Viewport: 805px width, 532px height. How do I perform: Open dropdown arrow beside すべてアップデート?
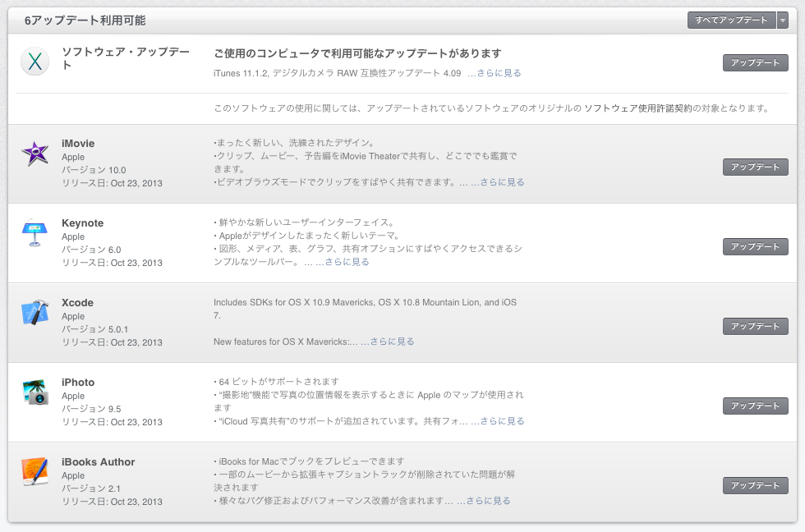tap(782, 21)
